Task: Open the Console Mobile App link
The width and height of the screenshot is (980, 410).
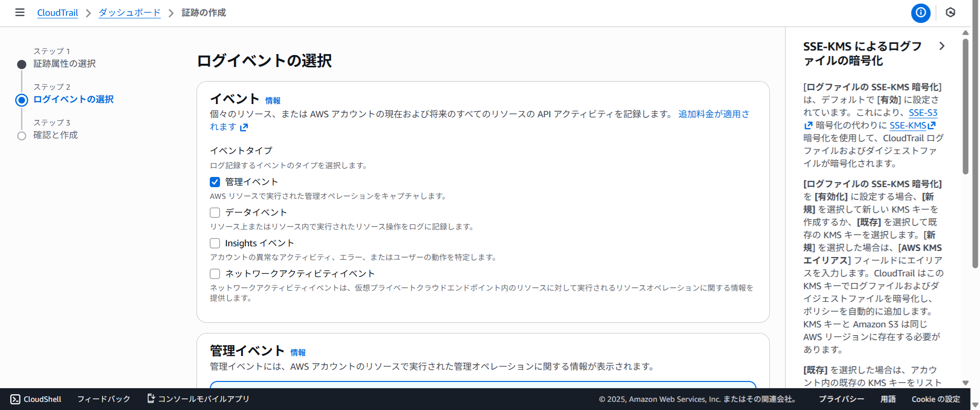Action: [198, 399]
